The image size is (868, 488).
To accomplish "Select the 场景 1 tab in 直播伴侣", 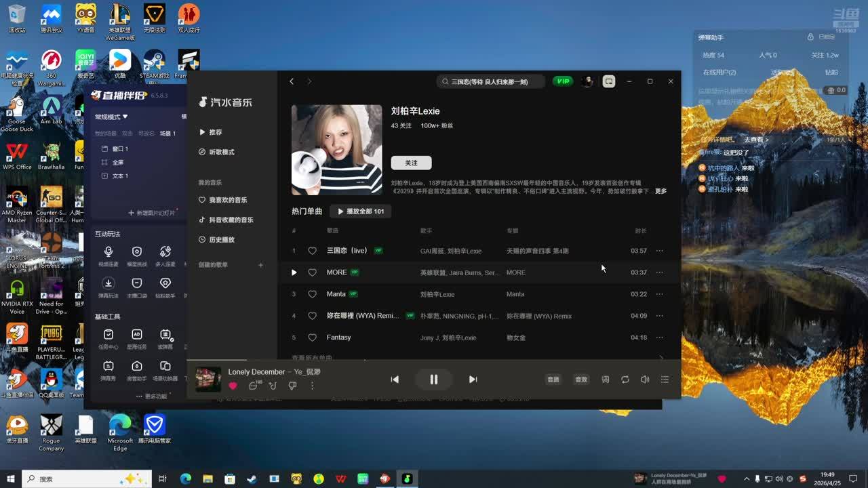I will pos(167,134).
